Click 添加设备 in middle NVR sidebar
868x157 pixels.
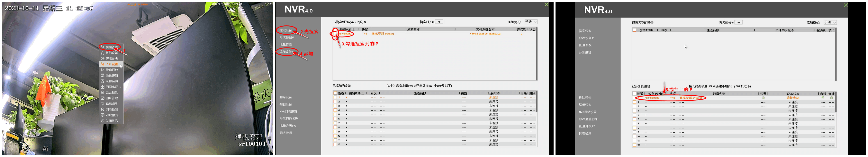pos(286,52)
